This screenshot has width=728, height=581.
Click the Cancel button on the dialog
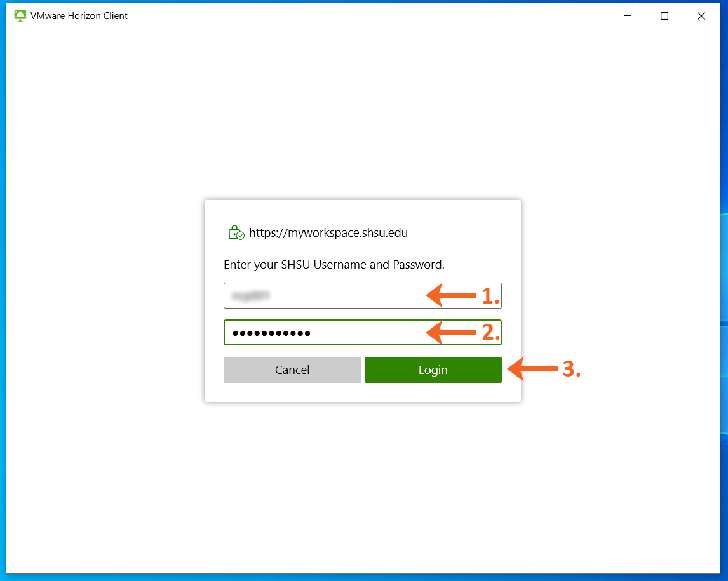click(292, 370)
